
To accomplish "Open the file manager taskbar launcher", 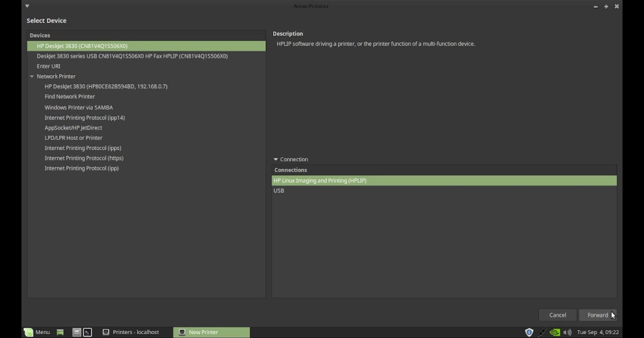I will point(77,332).
